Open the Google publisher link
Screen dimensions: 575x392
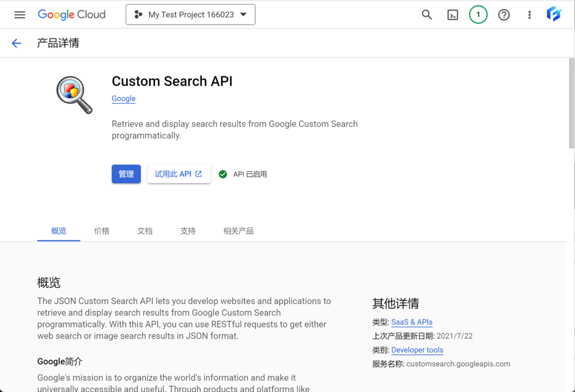[x=124, y=98]
